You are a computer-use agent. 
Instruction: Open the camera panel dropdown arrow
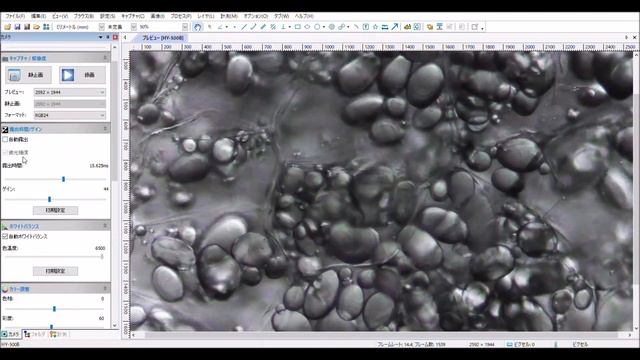click(100, 37)
